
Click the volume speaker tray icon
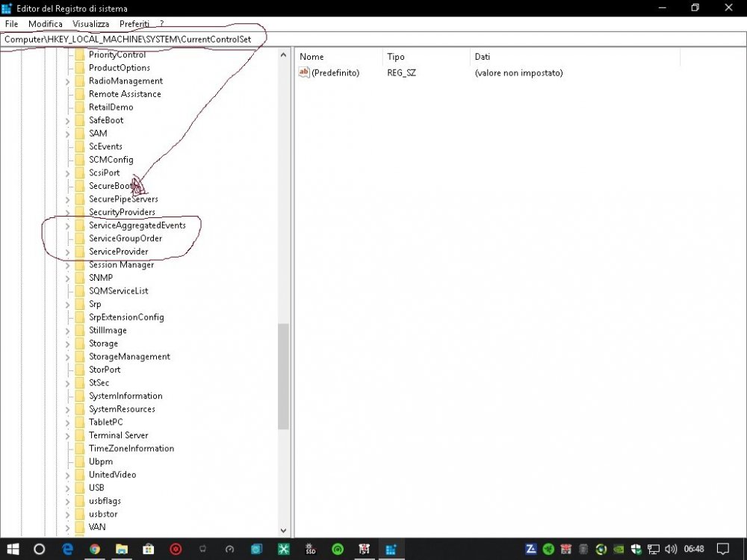[671, 549]
